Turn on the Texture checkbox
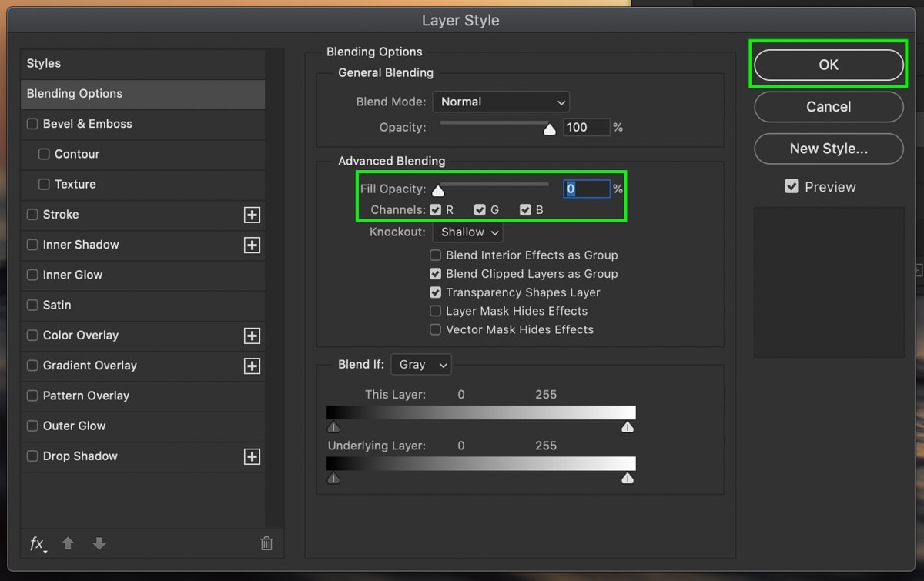This screenshot has height=581, width=924. click(44, 184)
